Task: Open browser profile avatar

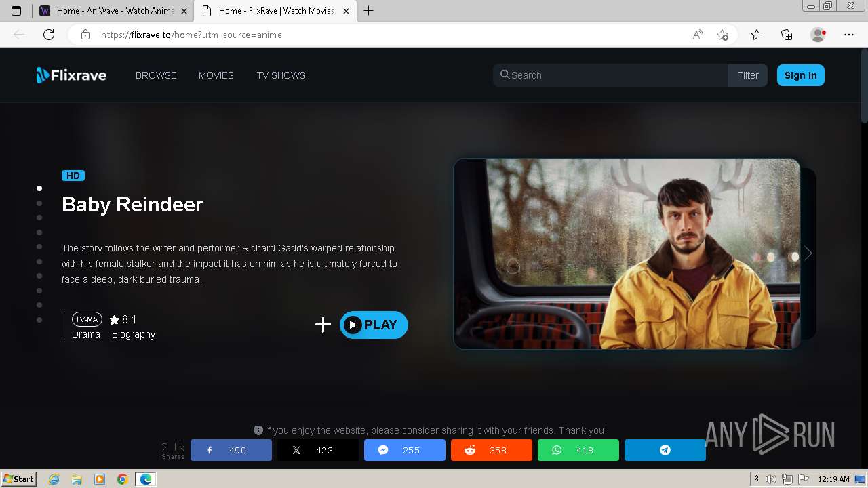Action: pos(818,35)
